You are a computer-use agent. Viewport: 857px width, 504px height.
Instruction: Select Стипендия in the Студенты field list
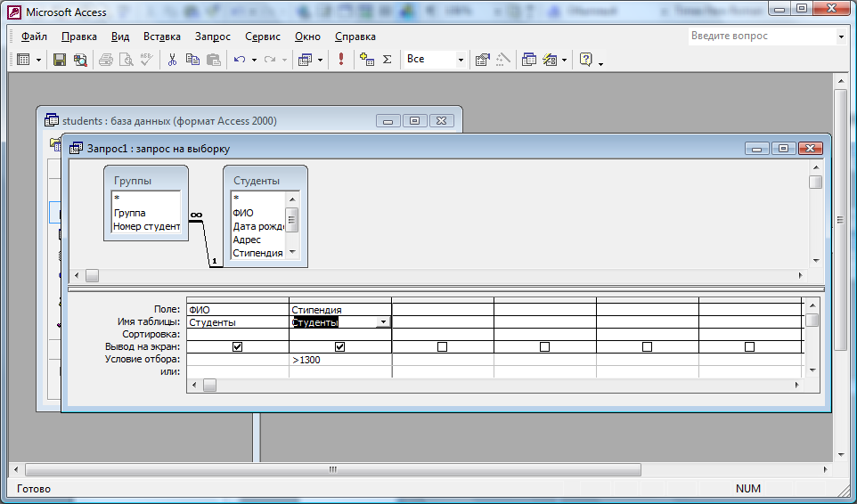pos(258,254)
